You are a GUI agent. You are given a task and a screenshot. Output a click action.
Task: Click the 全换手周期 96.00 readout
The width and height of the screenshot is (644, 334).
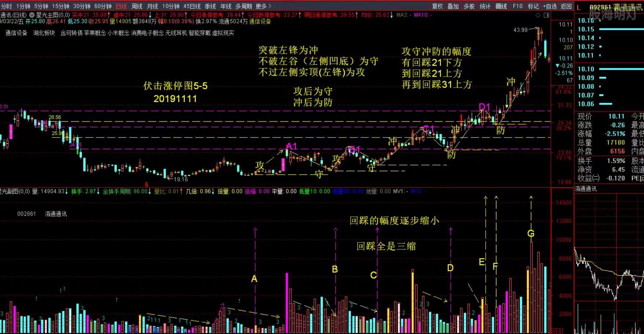point(127,191)
